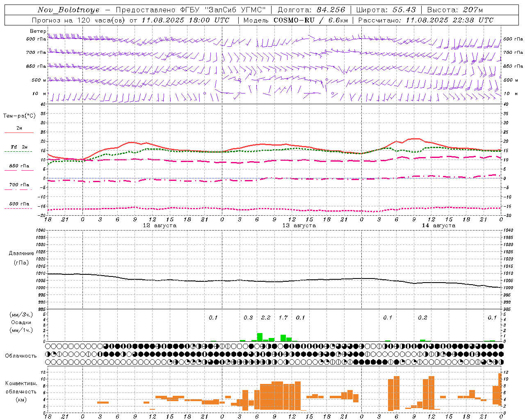
Task: Click the "(мм/1ч.)" precipitation unit label
Action: 21,330
